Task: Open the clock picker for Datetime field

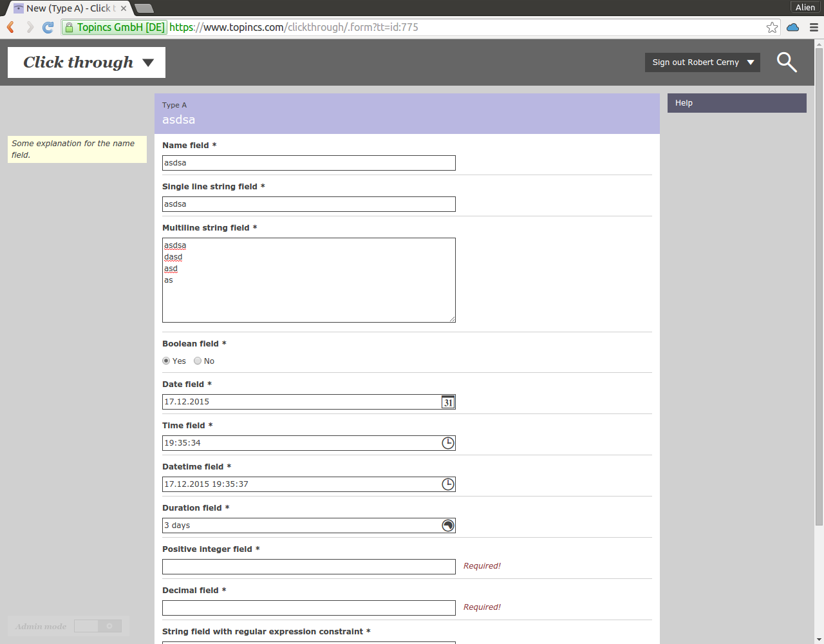Action: (x=448, y=484)
